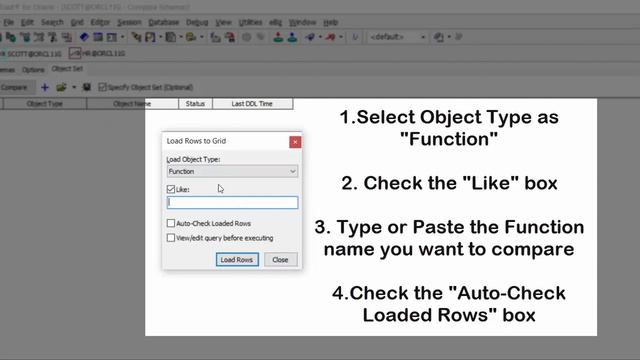Open the Load Object Type dropdown showing Function
This screenshot has height=360, width=640.
coord(232,171)
